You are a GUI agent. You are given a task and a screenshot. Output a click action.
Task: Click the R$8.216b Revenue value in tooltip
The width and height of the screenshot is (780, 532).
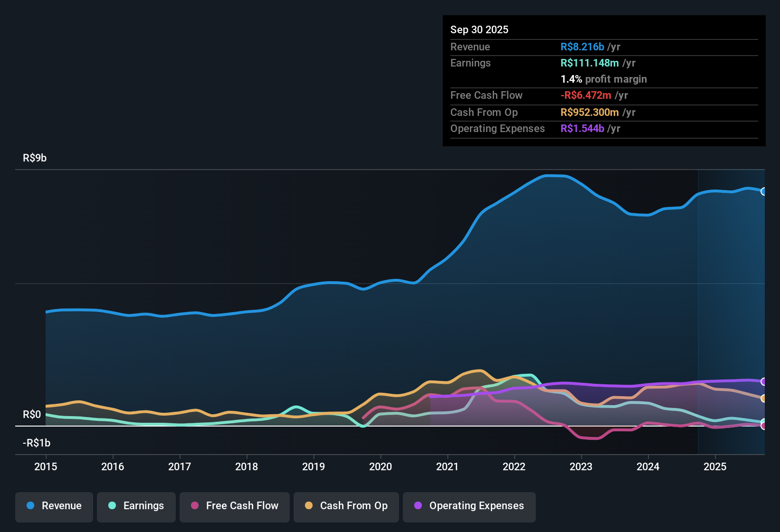(582, 47)
